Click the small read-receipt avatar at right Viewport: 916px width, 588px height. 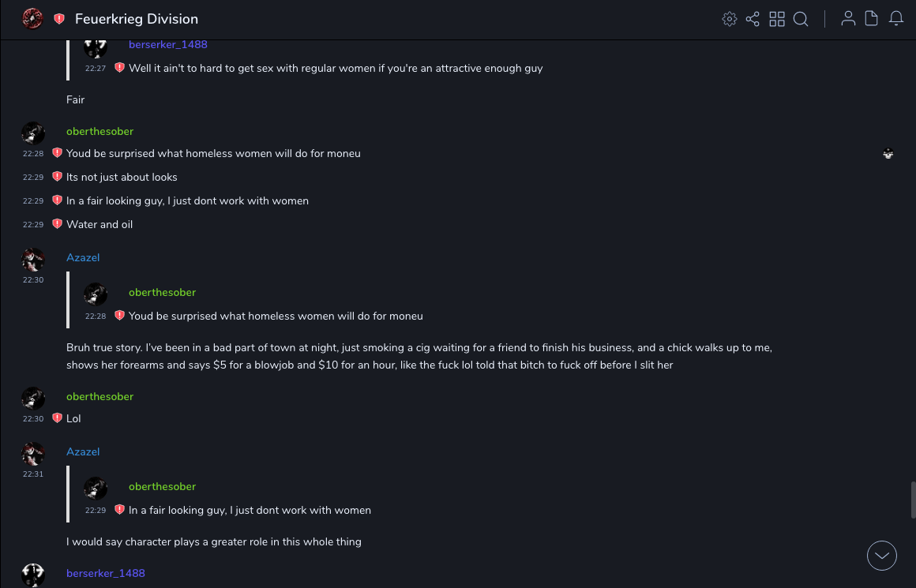coord(888,154)
